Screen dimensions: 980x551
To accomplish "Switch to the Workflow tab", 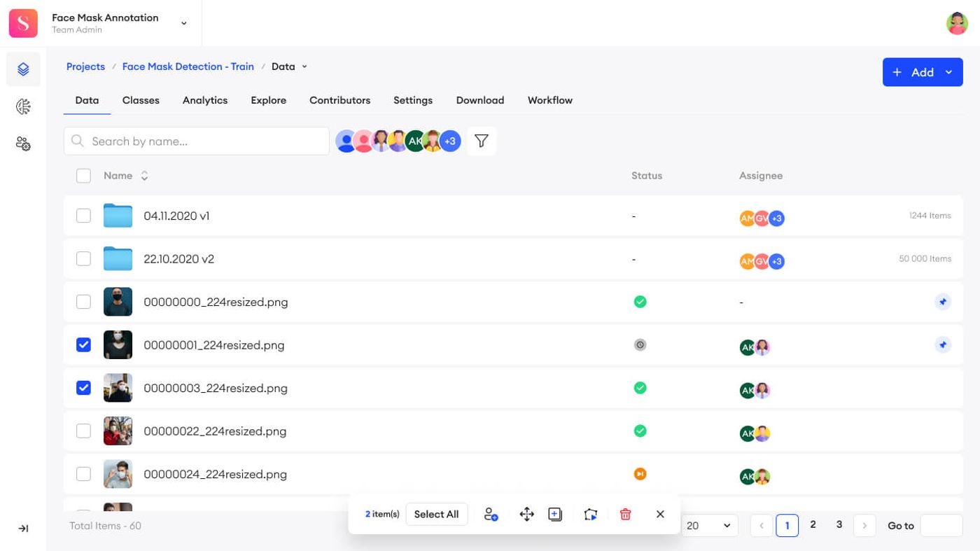I will pos(550,100).
